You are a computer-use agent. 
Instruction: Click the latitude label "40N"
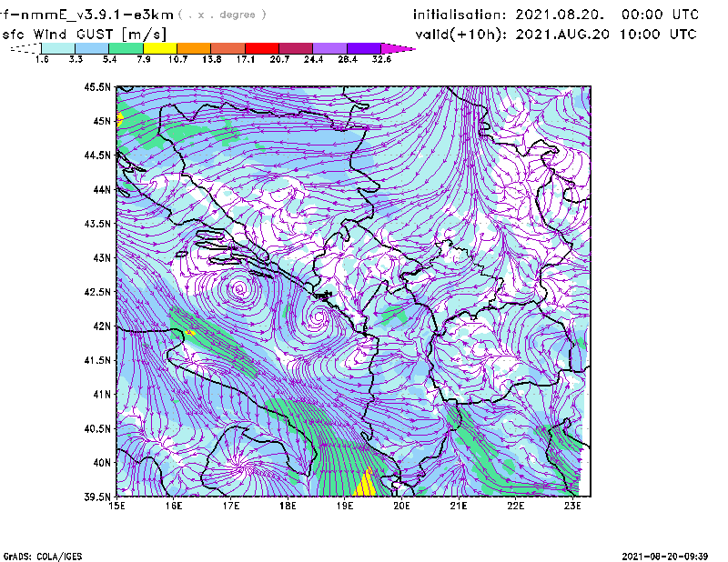pos(102,463)
